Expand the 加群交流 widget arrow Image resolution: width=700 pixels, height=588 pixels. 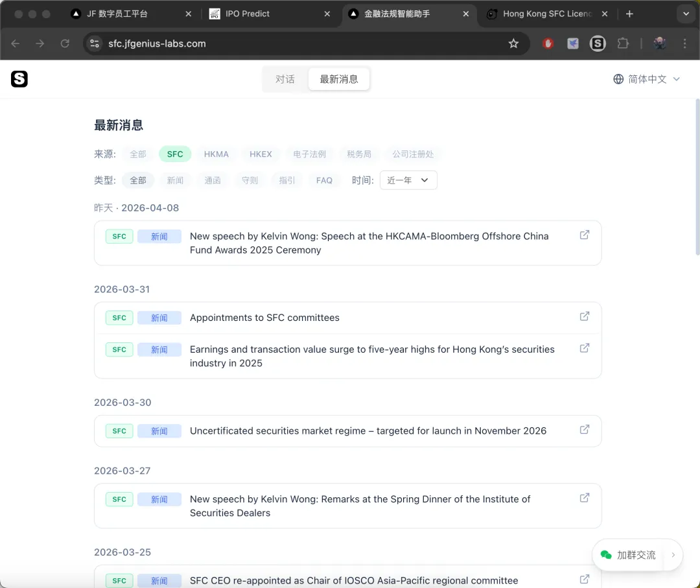click(x=673, y=555)
